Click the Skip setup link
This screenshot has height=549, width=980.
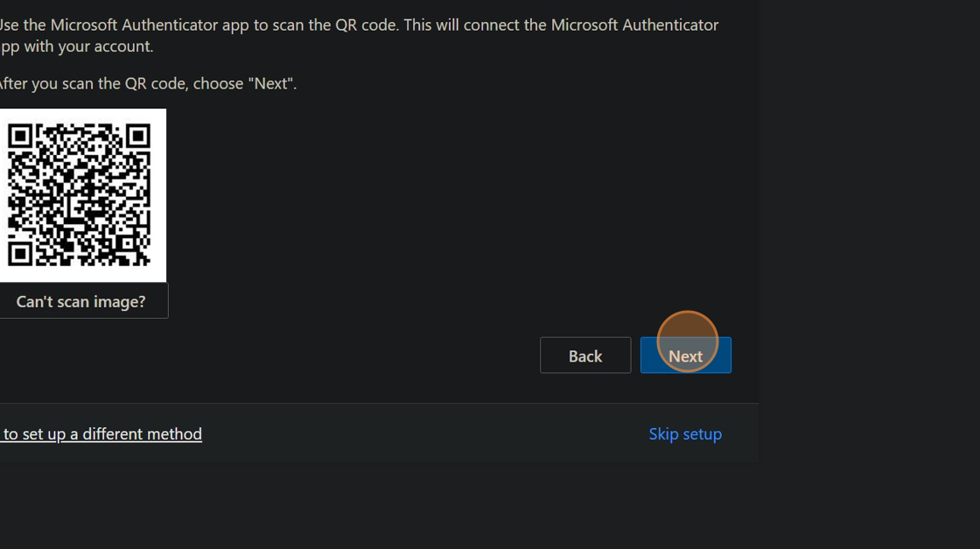684,433
